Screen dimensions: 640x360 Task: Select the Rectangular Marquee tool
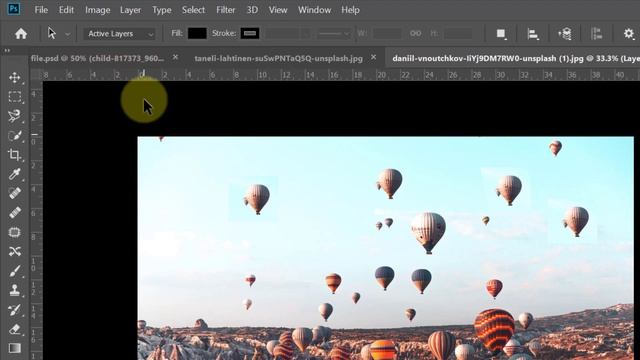pos(15,97)
